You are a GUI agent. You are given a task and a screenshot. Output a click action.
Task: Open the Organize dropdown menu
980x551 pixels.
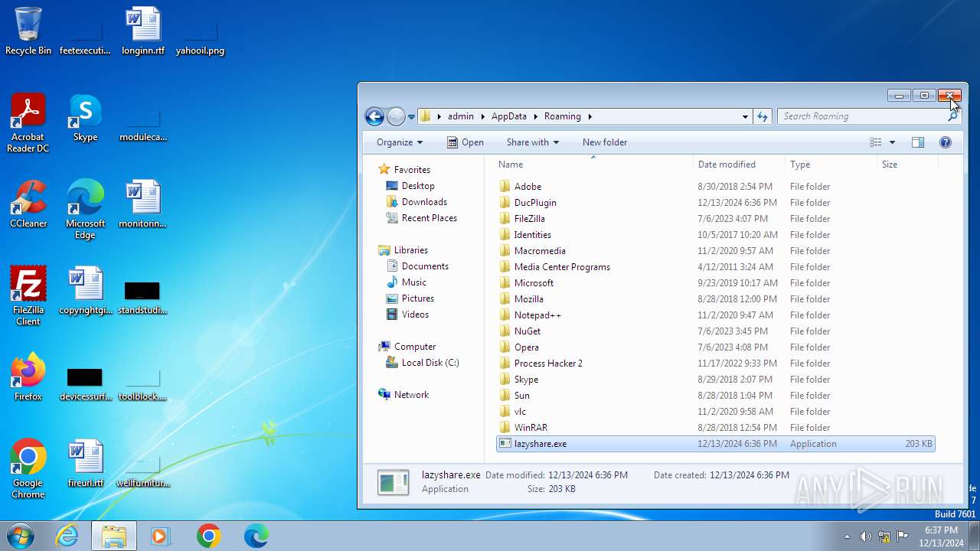[399, 142]
